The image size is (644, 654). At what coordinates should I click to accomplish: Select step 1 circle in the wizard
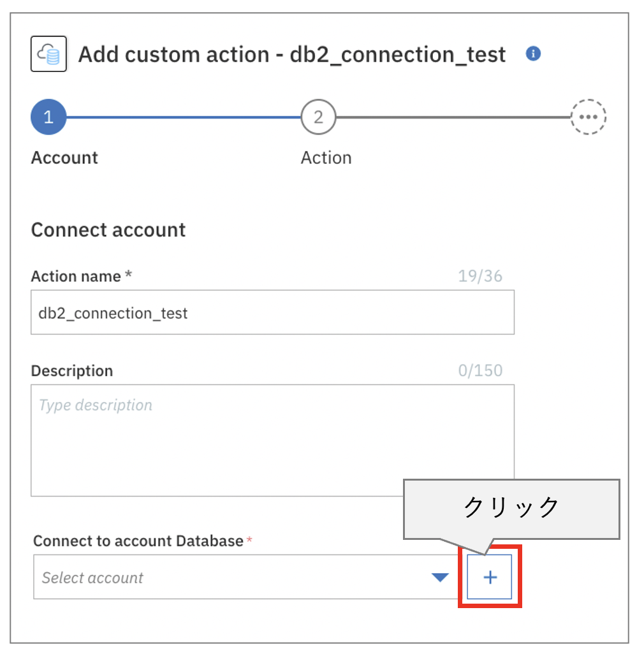[x=48, y=117]
